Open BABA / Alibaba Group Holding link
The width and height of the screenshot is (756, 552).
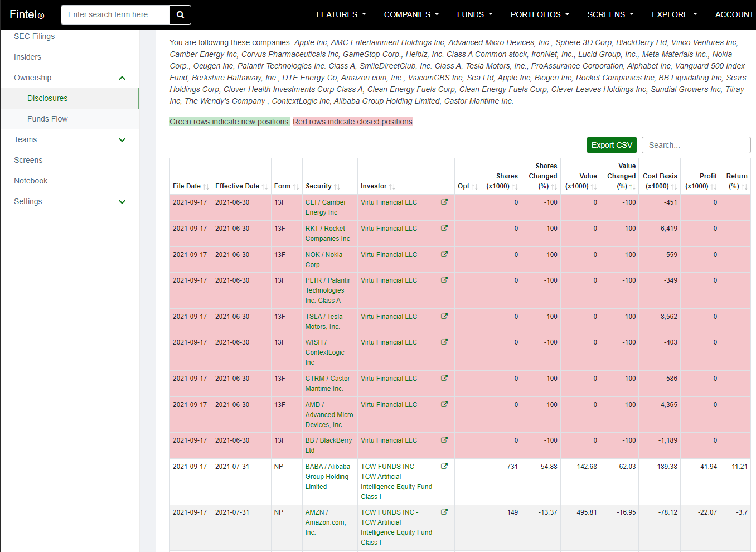point(328,476)
